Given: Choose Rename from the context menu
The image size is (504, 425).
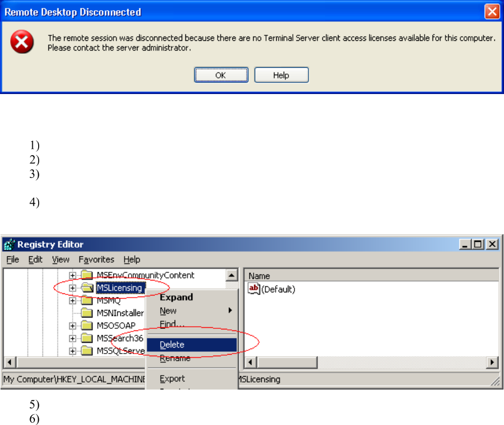Looking at the screenshot, I should [192, 358].
